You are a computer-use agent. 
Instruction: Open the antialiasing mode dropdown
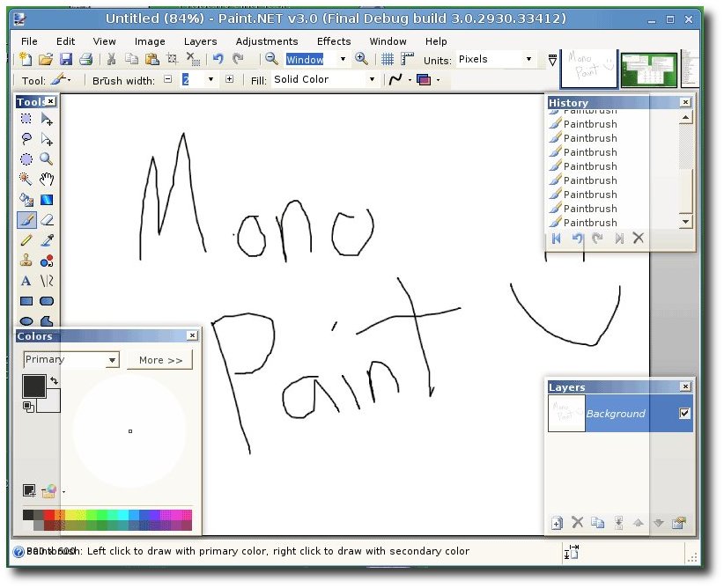click(x=400, y=80)
